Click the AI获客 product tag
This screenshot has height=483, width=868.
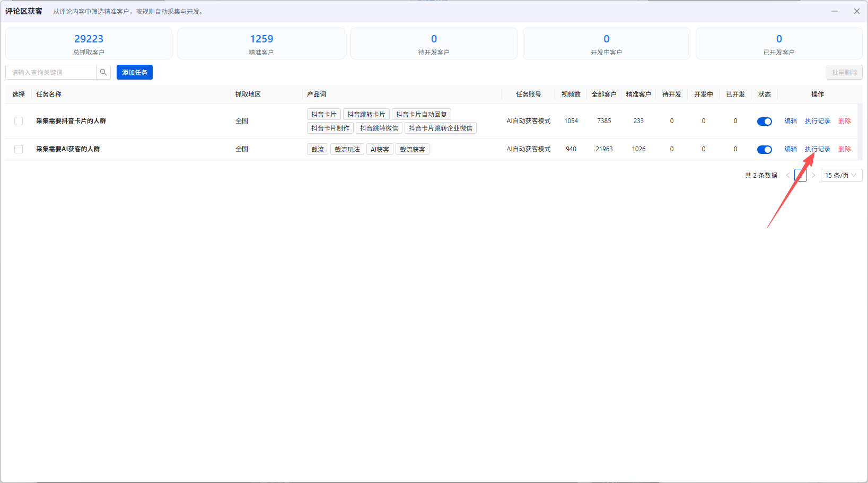[x=380, y=150]
